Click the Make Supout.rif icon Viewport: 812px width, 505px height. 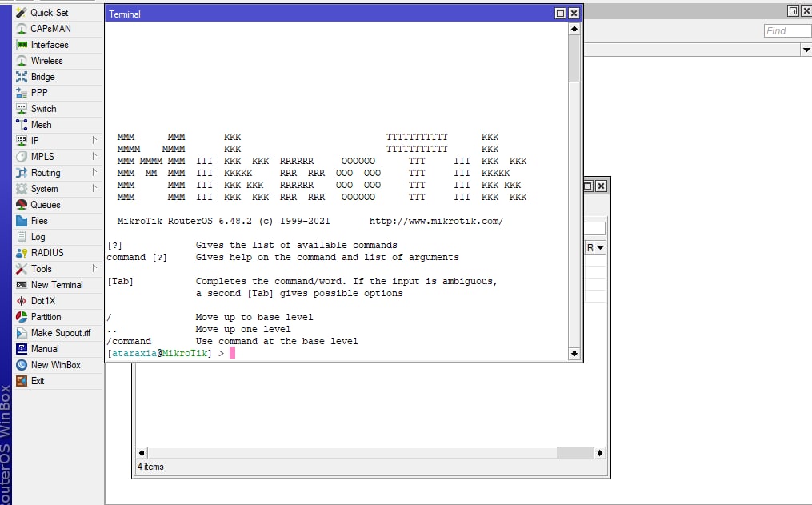click(22, 332)
